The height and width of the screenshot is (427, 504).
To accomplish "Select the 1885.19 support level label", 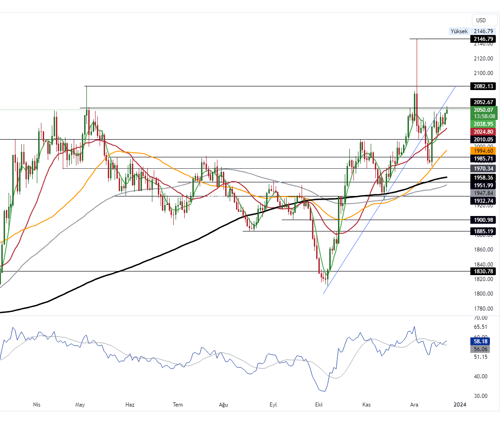I will pyautogui.click(x=483, y=231).
